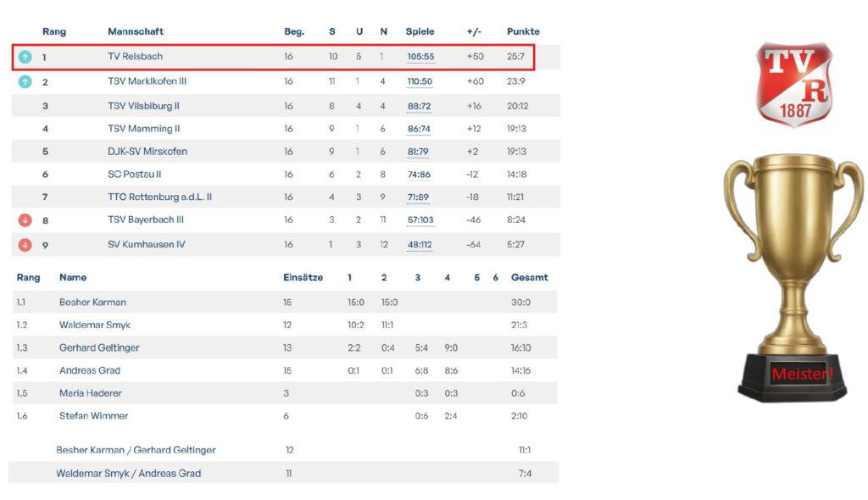Click the golden trophy cup image

tap(793, 254)
